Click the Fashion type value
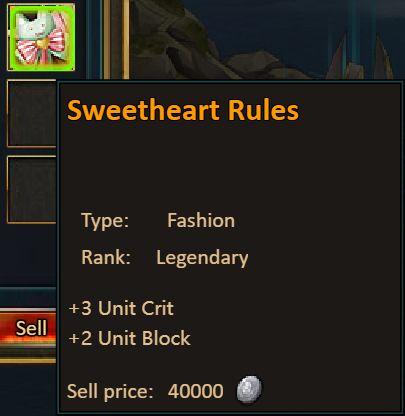 201,220
